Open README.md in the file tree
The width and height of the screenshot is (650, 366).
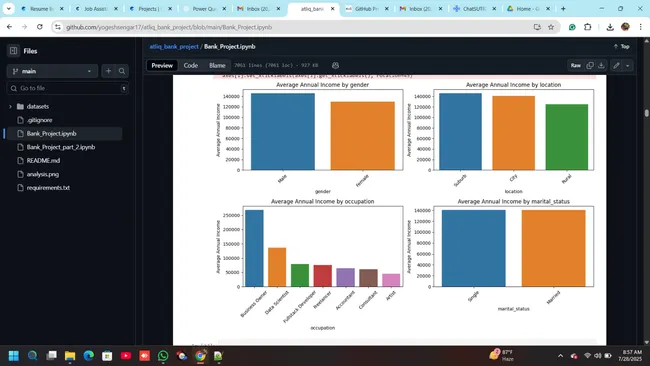(x=43, y=160)
